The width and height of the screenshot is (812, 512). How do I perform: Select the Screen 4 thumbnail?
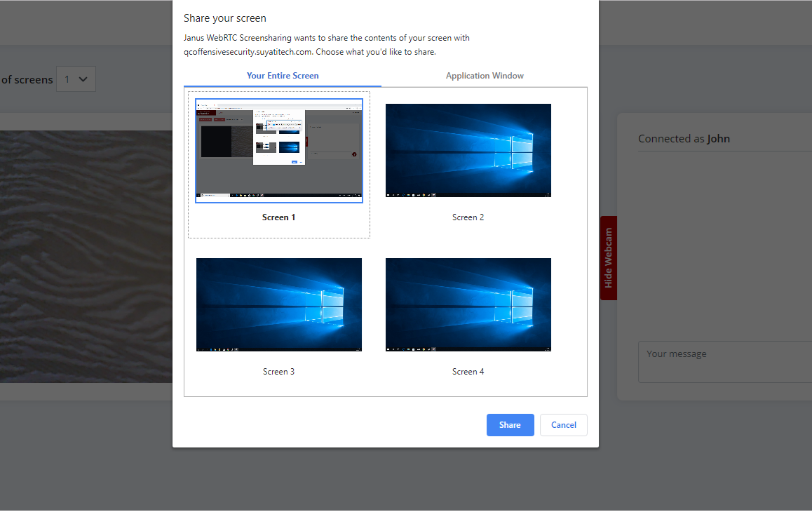click(468, 304)
